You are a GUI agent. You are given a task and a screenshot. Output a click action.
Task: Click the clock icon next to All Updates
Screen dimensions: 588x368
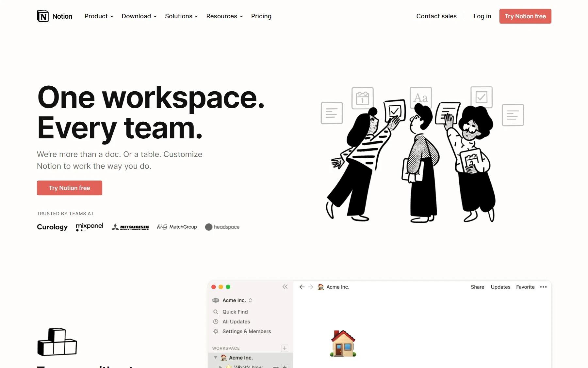pos(216,322)
